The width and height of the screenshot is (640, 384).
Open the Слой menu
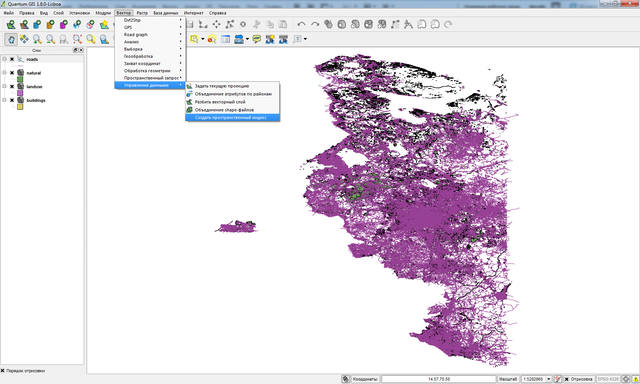[x=58, y=13]
